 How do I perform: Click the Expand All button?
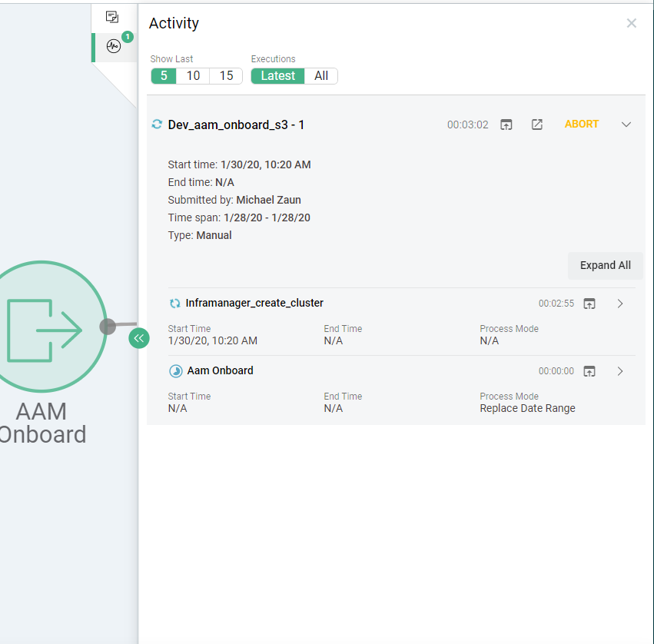(x=605, y=265)
